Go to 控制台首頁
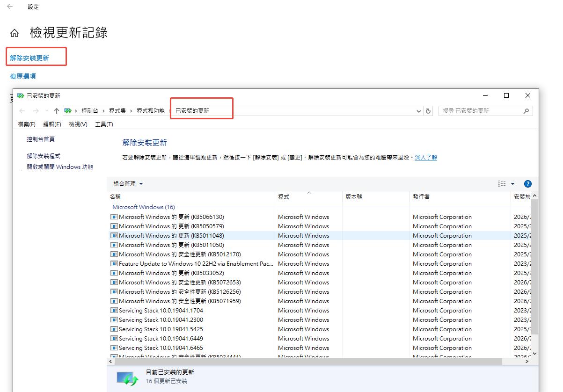Viewport: 563px width, 392px height. 41,139
